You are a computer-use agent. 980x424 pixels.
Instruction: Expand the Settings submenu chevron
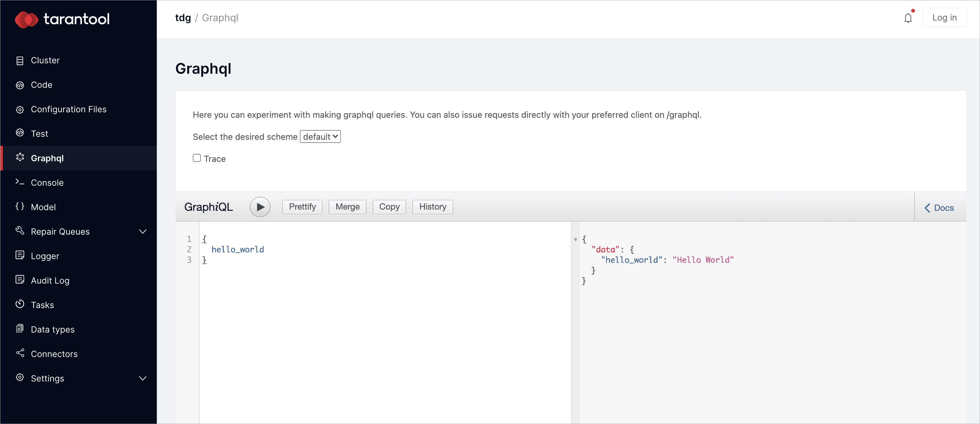pos(143,378)
